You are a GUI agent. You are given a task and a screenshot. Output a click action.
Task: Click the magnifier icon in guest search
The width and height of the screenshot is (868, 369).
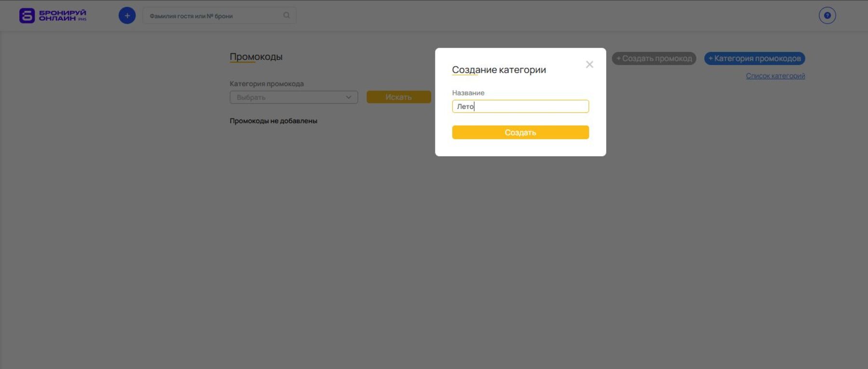click(286, 15)
